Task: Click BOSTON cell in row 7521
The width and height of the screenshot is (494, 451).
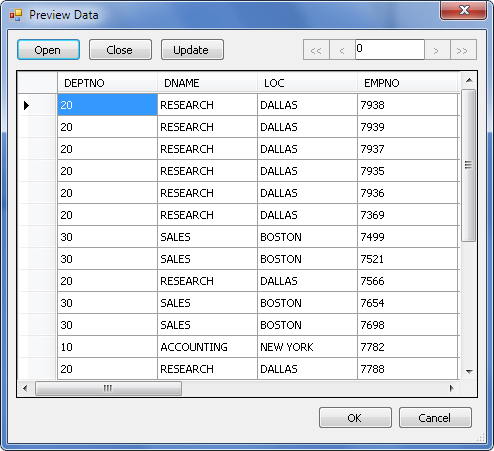Action: [307, 259]
